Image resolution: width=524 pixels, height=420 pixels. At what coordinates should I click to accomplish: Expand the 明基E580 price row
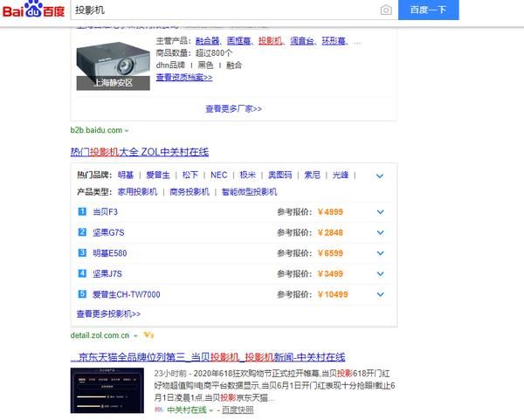click(x=379, y=253)
